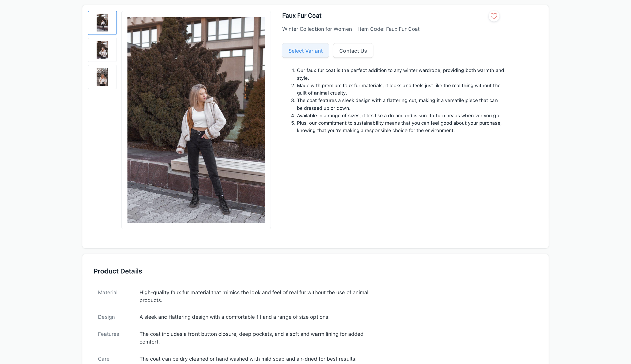Click the Material label in product details
The height and width of the screenshot is (364, 631).
click(108, 293)
